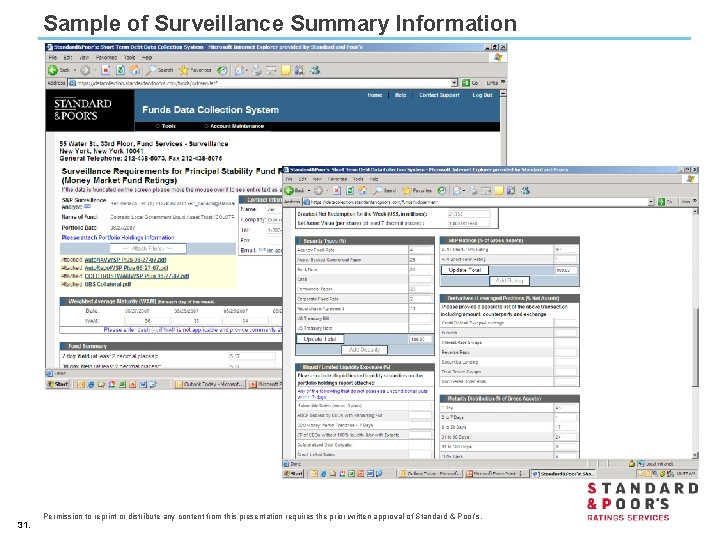This screenshot has width=720, height=540.
Task: Click Stop icon in back browser window
Action: click(106, 70)
